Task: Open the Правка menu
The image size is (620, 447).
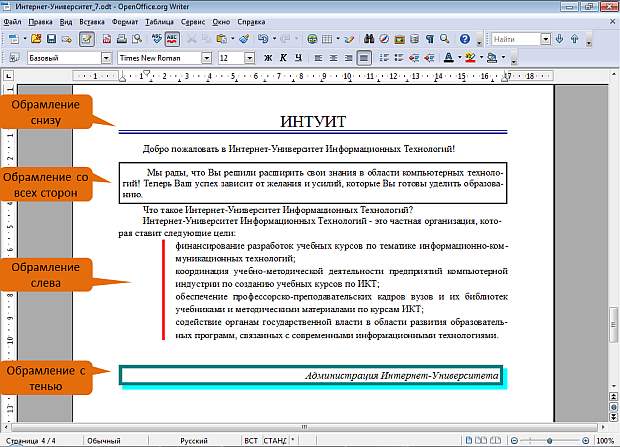Action: (x=40, y=22)
